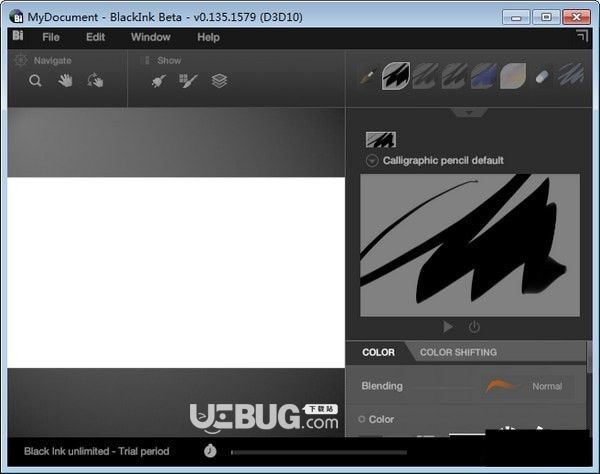
Task: Select the calligraphic pencil brush preset
Action: 396,76
